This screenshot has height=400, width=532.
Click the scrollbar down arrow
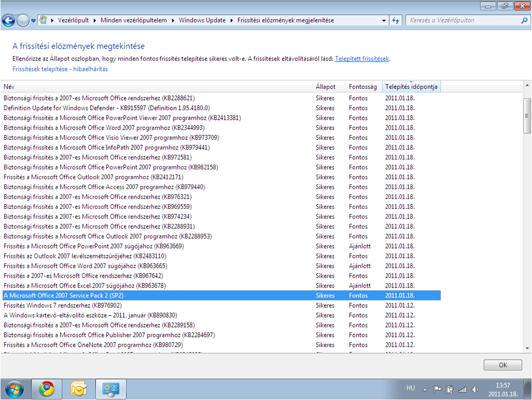(527, 348)
